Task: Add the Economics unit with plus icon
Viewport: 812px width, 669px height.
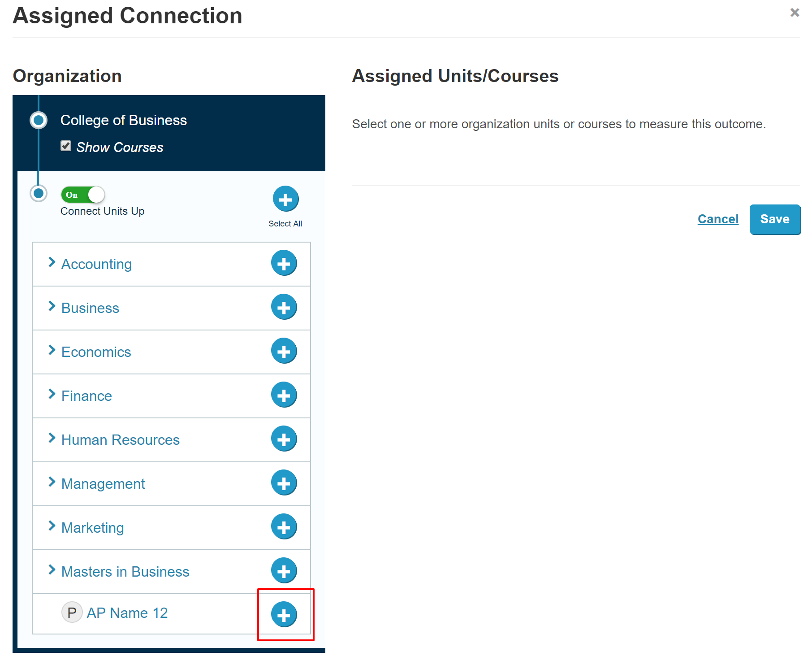Action: click(x=284, y=351)
